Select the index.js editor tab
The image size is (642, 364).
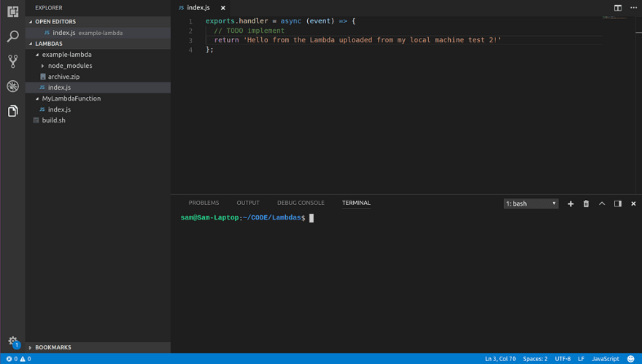[198, 8]
